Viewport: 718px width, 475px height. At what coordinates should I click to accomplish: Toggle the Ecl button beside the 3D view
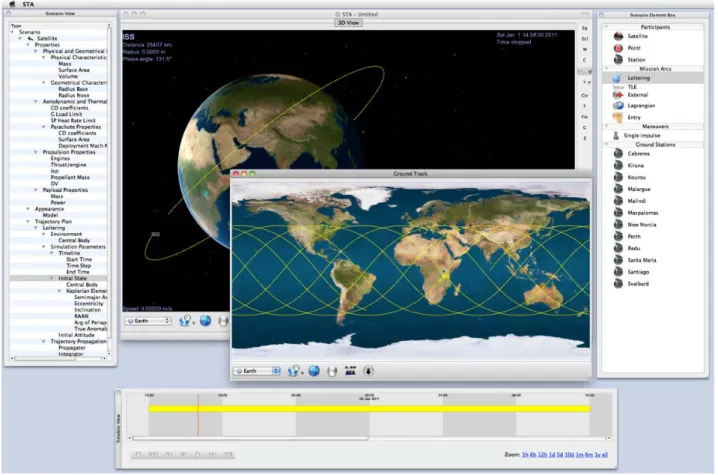pos(585,39)
